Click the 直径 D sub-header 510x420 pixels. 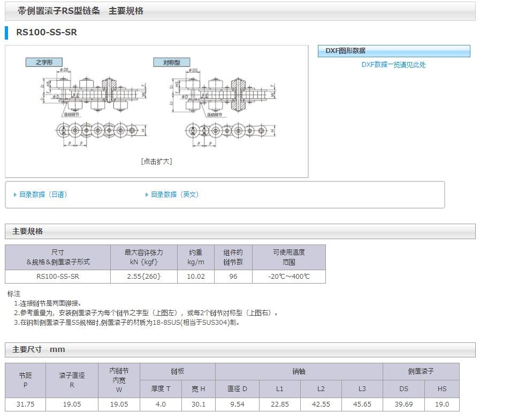pos(237,389)
